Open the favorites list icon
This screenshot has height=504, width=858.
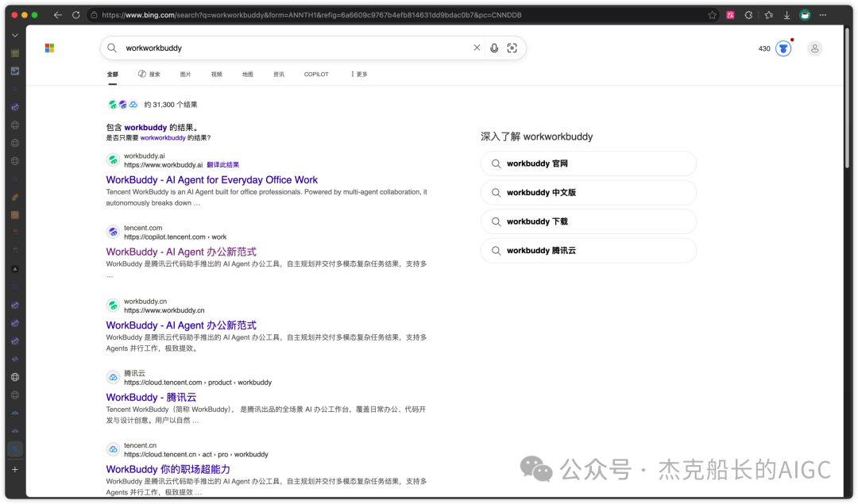[769, 15]
